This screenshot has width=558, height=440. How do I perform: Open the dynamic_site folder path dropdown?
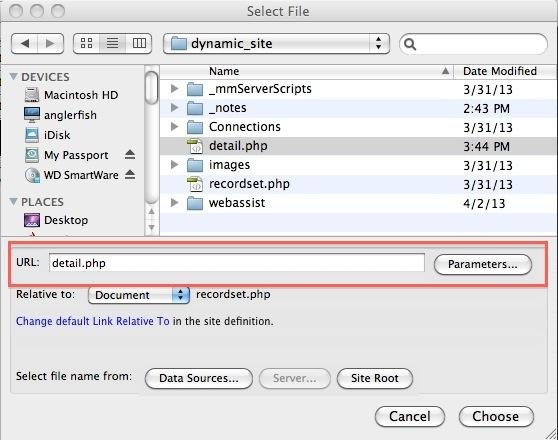[276, 44]
